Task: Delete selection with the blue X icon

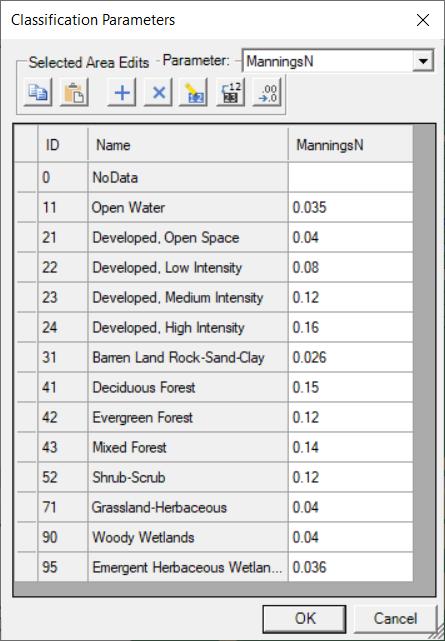Action: tap(158, 92)
